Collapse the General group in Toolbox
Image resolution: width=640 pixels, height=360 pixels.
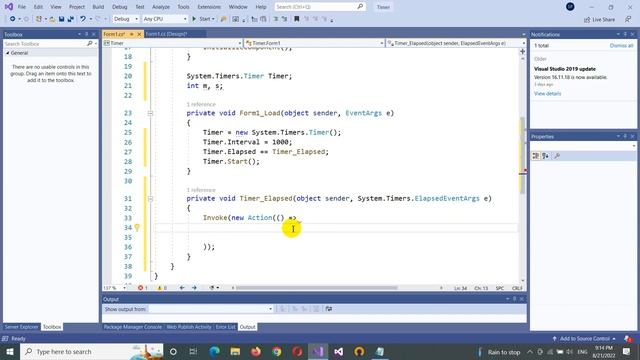click(7, 53)
